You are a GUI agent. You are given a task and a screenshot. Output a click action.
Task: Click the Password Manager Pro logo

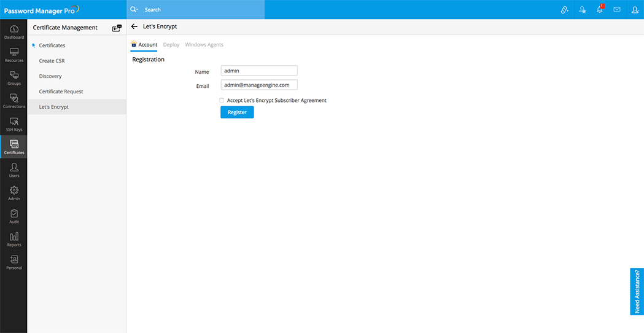click(x=42, y=9)
